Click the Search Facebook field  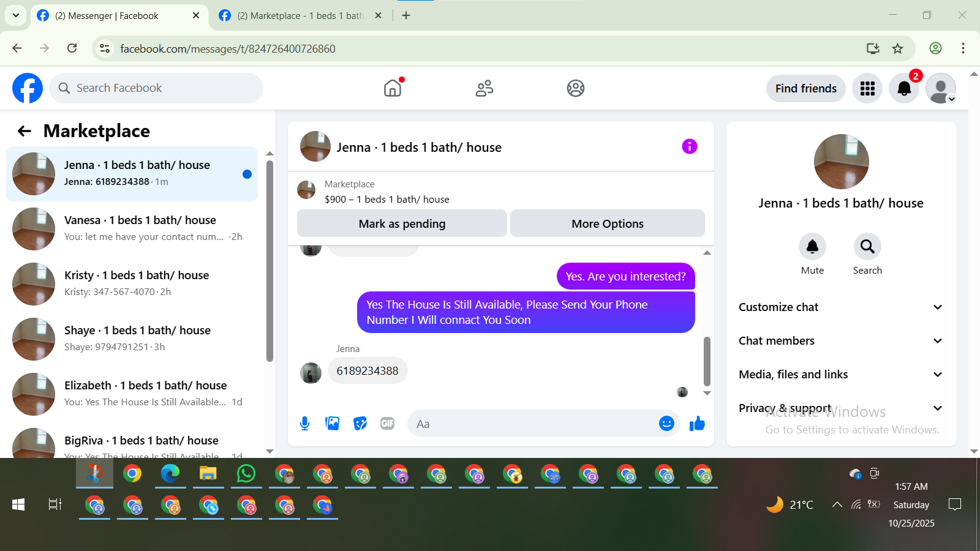point(156,88)
